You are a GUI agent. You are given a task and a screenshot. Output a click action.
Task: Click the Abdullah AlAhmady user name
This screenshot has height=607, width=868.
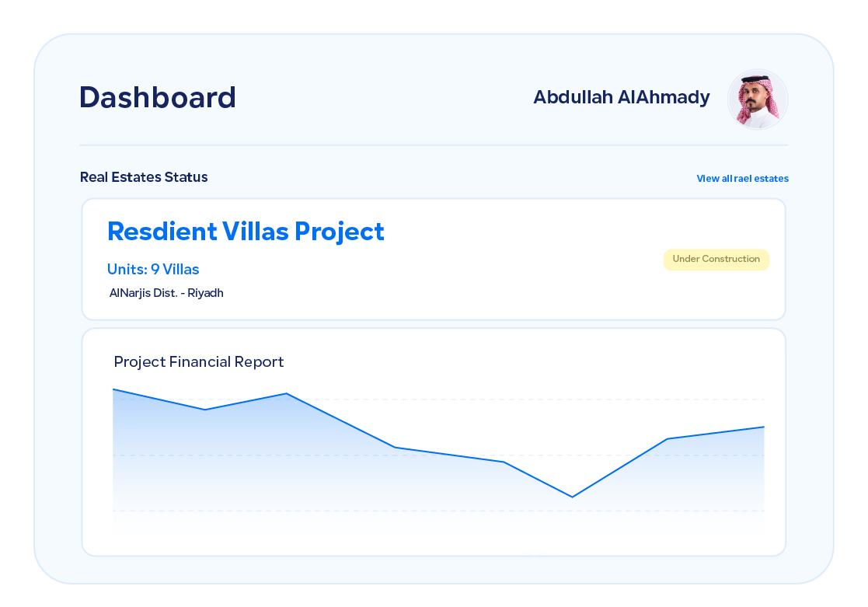pyautogui.click(x=621, y=97)
